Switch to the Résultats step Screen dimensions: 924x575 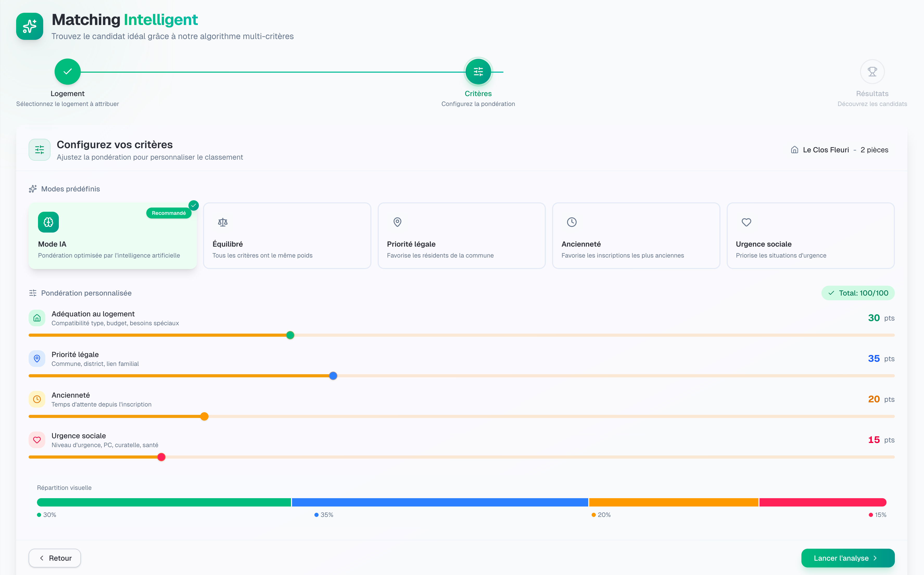click(x=872, y=93)
